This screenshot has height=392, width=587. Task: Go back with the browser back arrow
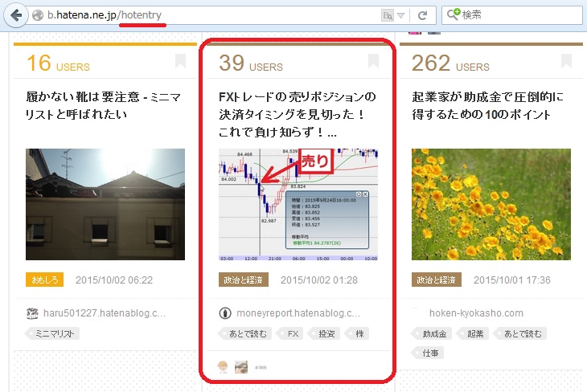[16, 15]
